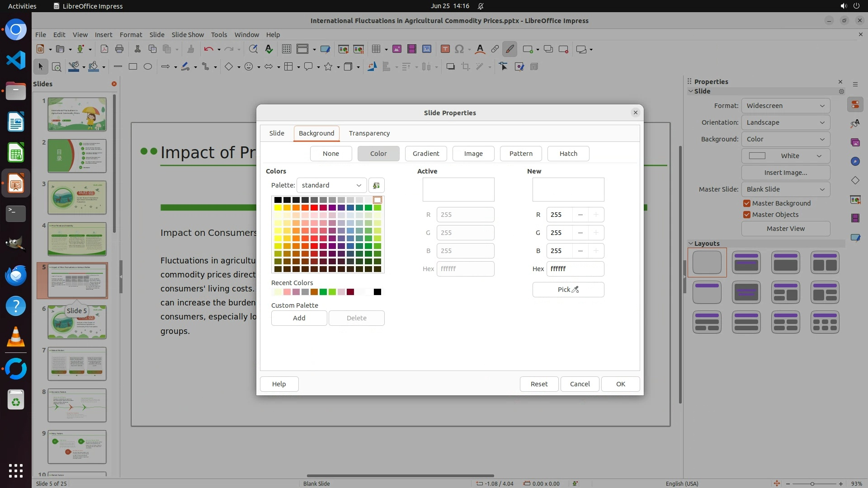Viewport: 868px width, 488px height.
Task: Click the Insert Special Character omega icon
Action: pyautogui.click(x=459, y=49)
